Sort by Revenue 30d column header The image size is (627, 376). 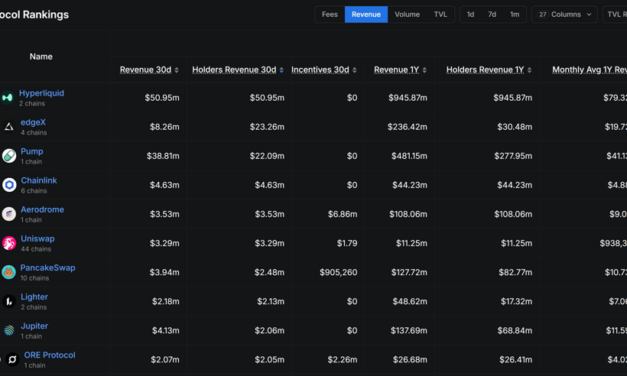click(146, 70)
